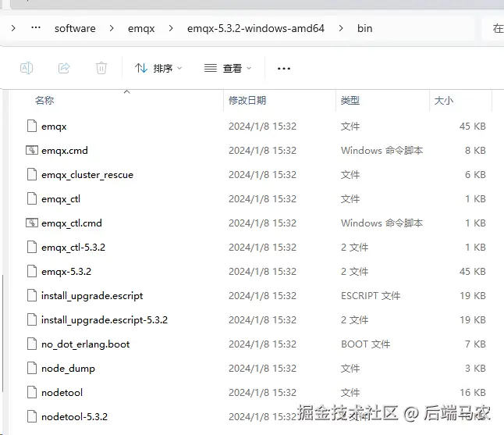Click the breadcrumb ellipsis to show hidden folders
Screen dimensions: 504x435
36,27
